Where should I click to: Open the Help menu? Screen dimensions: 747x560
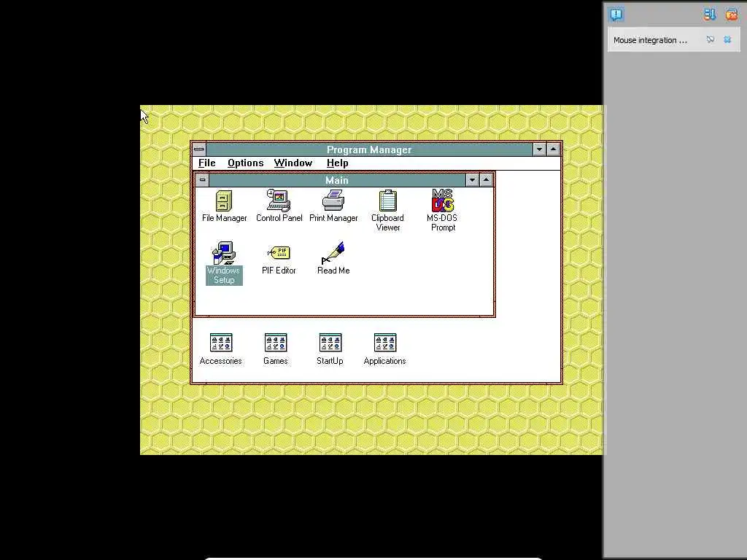[x=337, y=163]
